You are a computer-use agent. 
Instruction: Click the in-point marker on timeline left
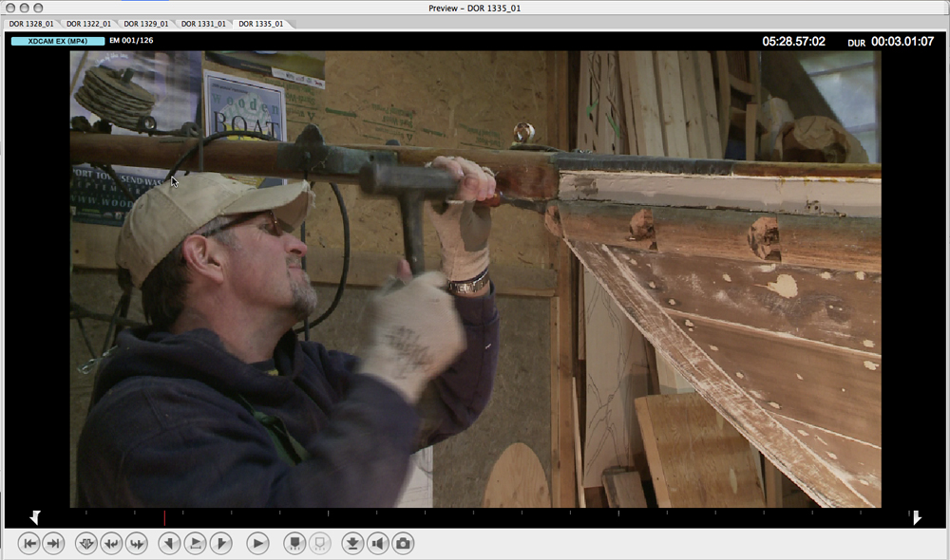pyautogui.click(x=35, y=517)
